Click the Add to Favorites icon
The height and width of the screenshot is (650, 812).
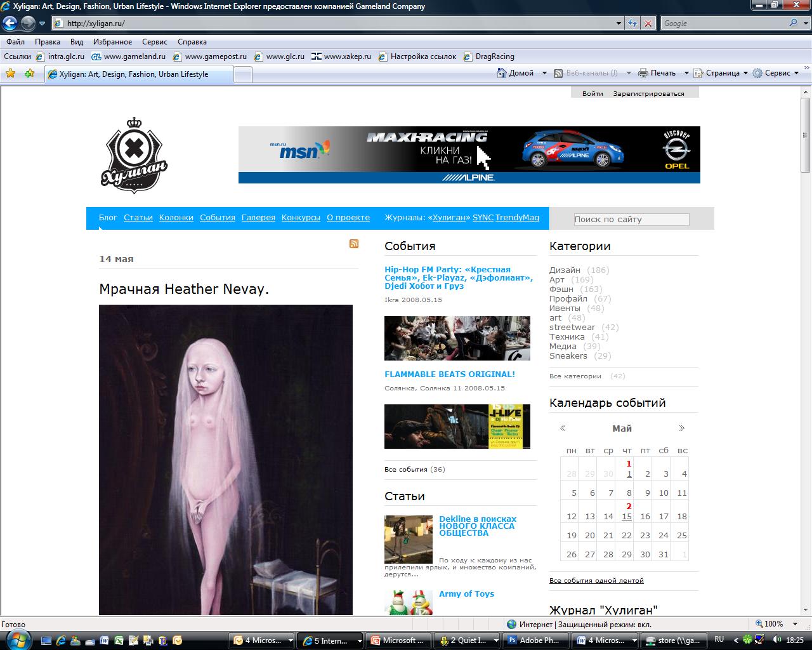[29, 74]
